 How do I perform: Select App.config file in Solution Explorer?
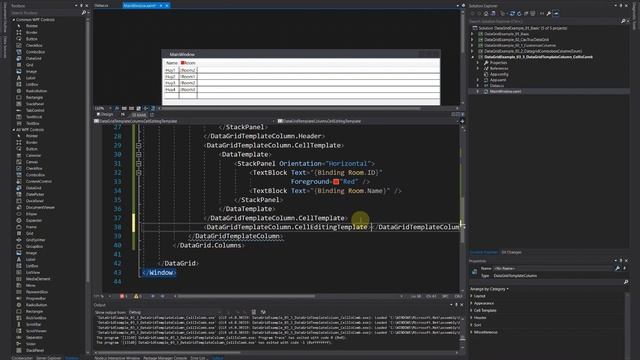(x=499, y=74)
